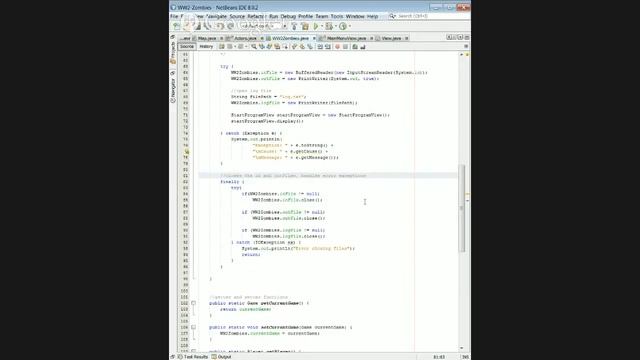640x360 pixels.
Task: Click the Last Edit icon in editor toolbar
Action: 222,47
